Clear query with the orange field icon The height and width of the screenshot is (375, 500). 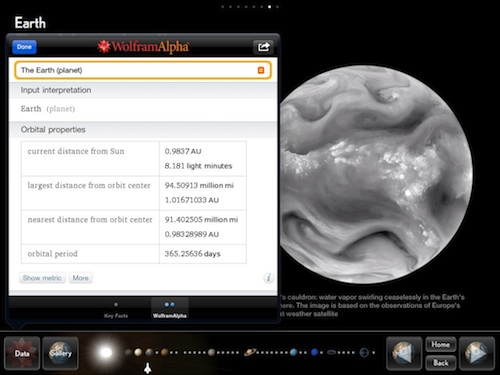point(261,70)
